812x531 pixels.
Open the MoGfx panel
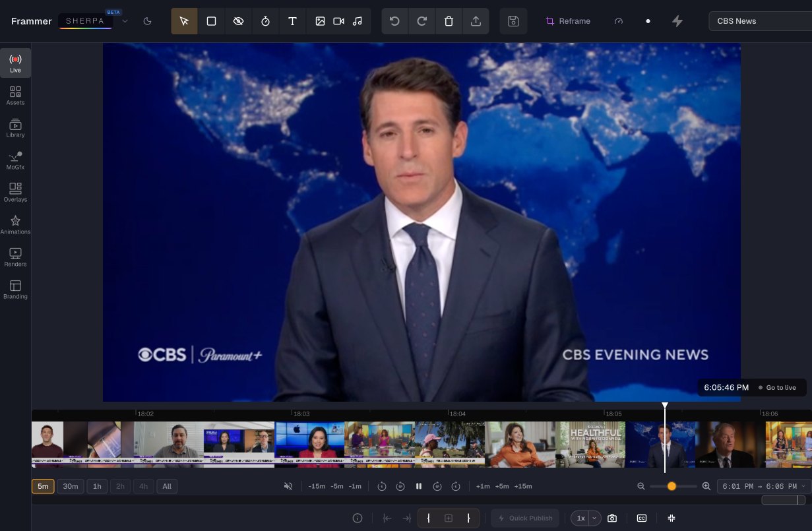pyautogui.click(x=15, y=160)
